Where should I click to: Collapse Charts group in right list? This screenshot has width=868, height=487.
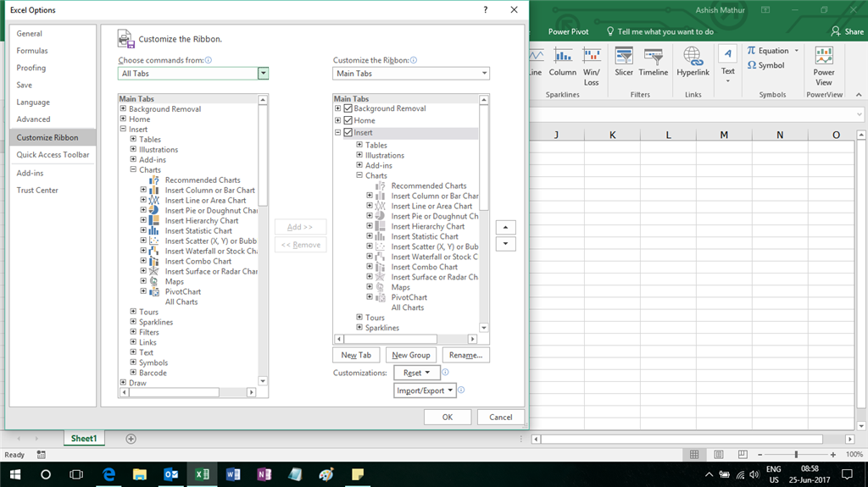[359, 174]
